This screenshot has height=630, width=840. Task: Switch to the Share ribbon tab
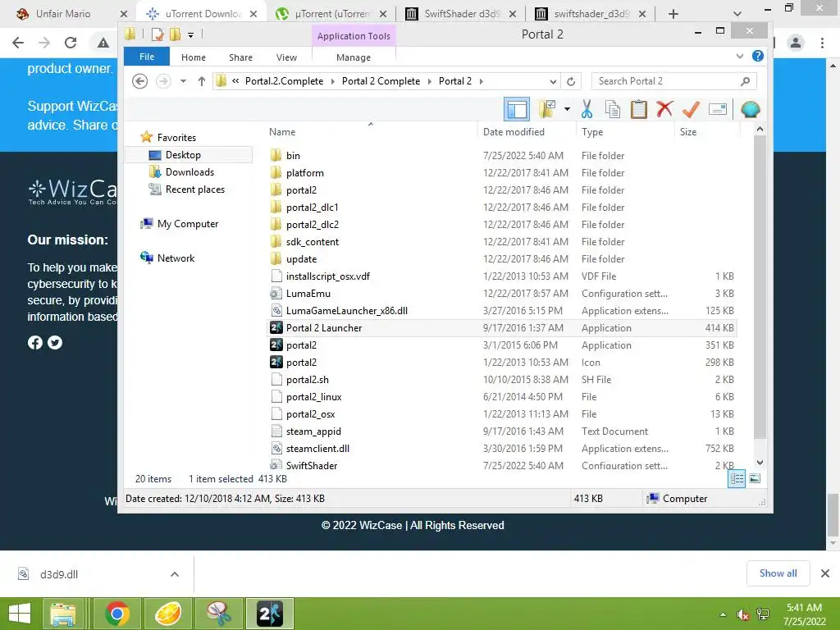[240, 57]
